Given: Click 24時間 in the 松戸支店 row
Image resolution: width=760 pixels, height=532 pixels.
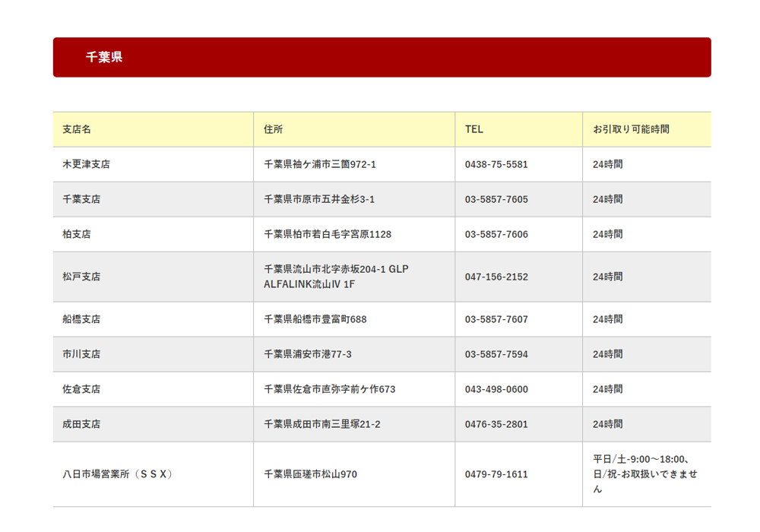Looking at the screenshot, I should (608, 277).
